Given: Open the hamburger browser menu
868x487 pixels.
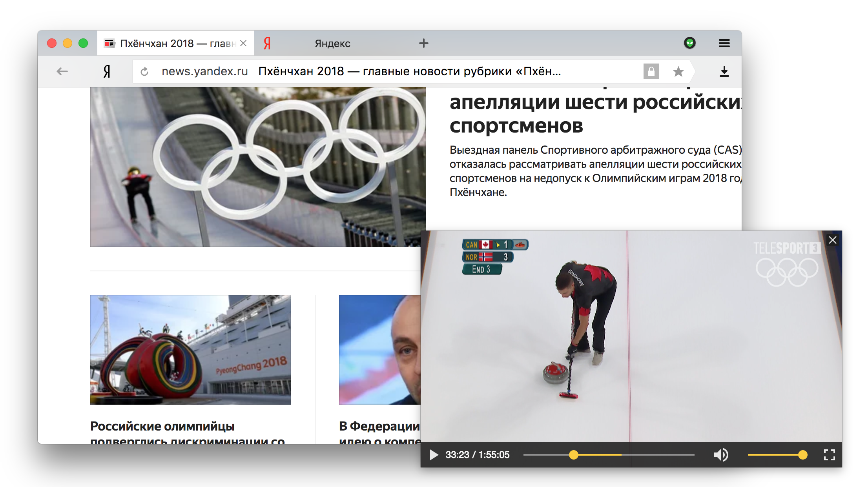Looking at the screenshot, I should click(x=724, y=43).
